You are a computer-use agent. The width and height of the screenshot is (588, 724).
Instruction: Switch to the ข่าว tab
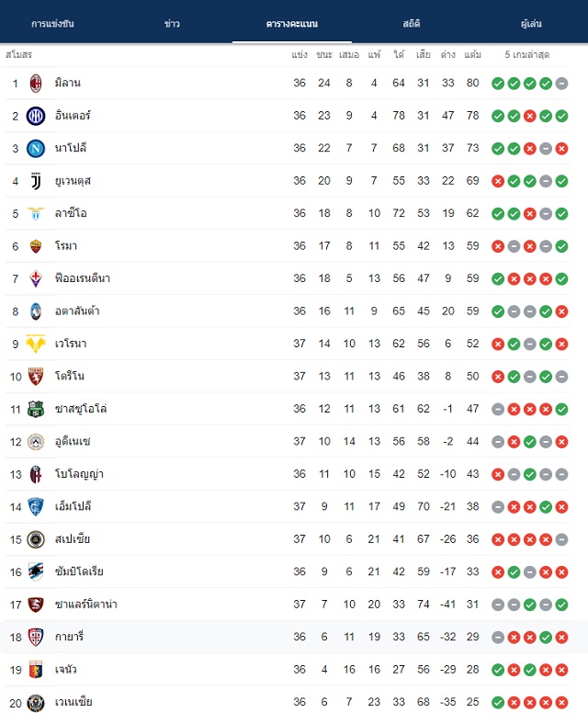click(x=172, y=24)
